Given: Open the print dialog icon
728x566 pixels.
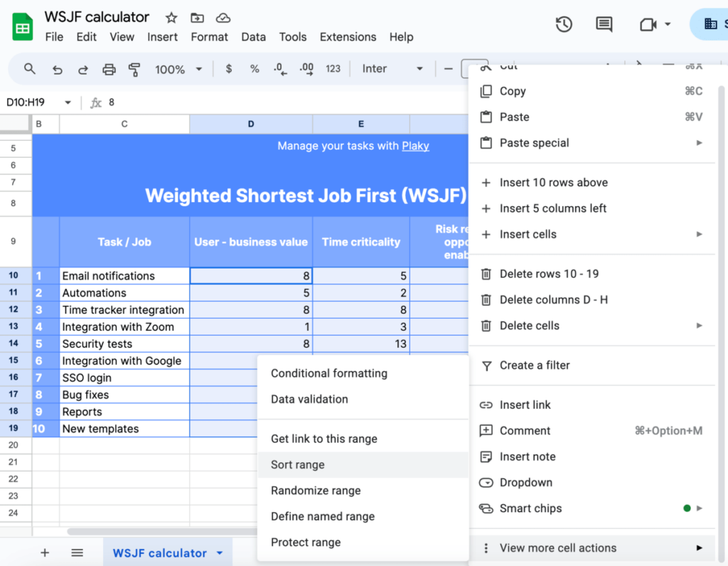Looking at the screenshot, I should point(109,69).
